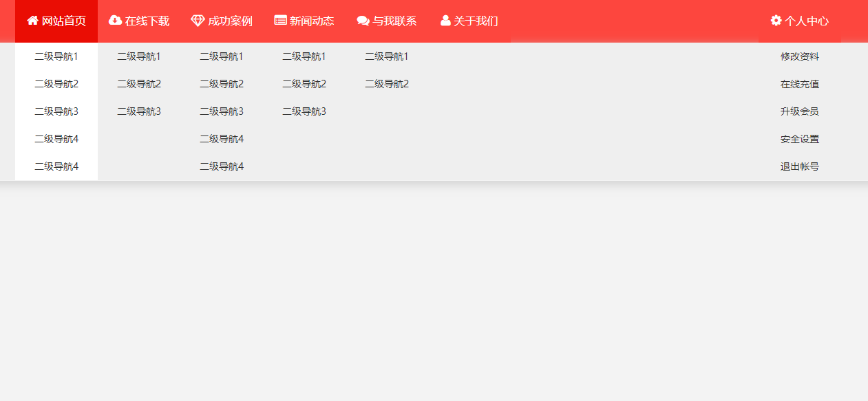Screen dimensions: 868x401
Task: Click the diamond icon for 成功案例
Action: (198, 21)
